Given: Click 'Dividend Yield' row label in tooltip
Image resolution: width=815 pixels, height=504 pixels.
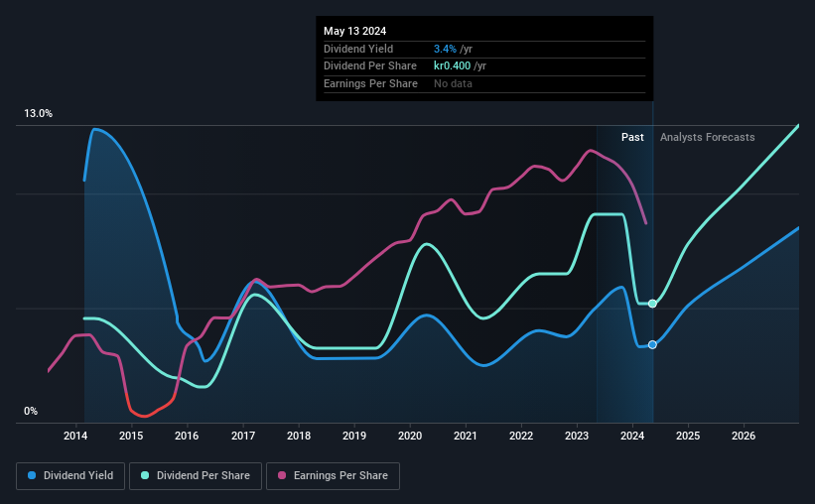Looking at the screenshot, I should 358,49.
